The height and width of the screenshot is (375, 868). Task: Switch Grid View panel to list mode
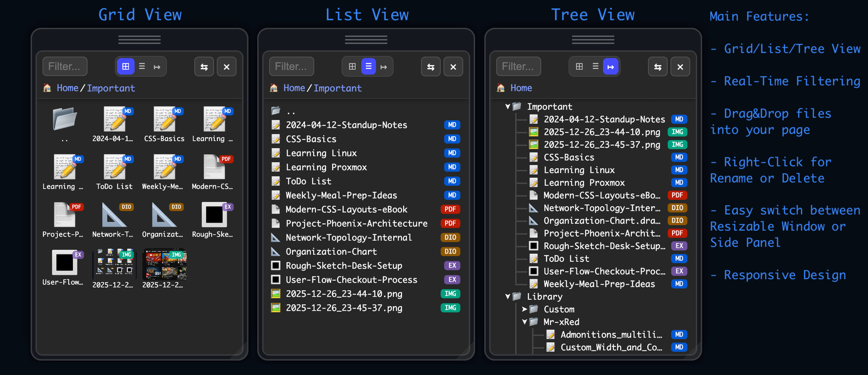click(x=142, y=66)
